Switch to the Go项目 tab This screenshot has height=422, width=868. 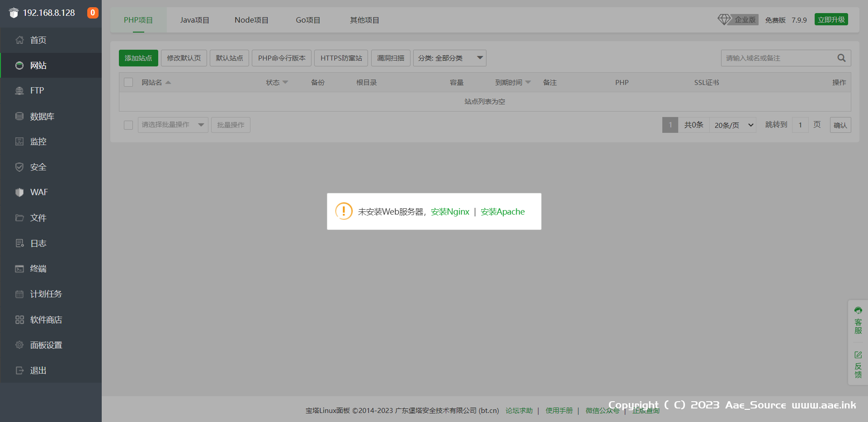pos(307,20)
